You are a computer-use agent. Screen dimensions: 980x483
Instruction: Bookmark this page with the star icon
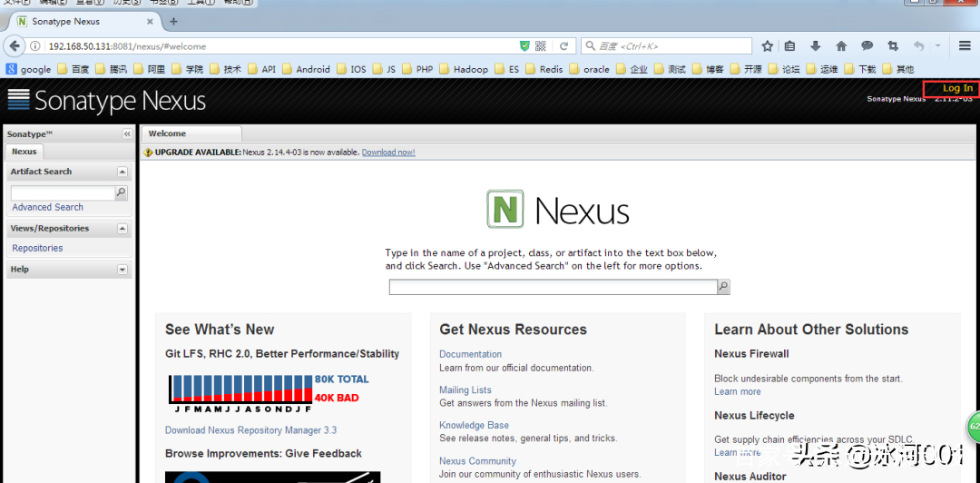(768, 45)
